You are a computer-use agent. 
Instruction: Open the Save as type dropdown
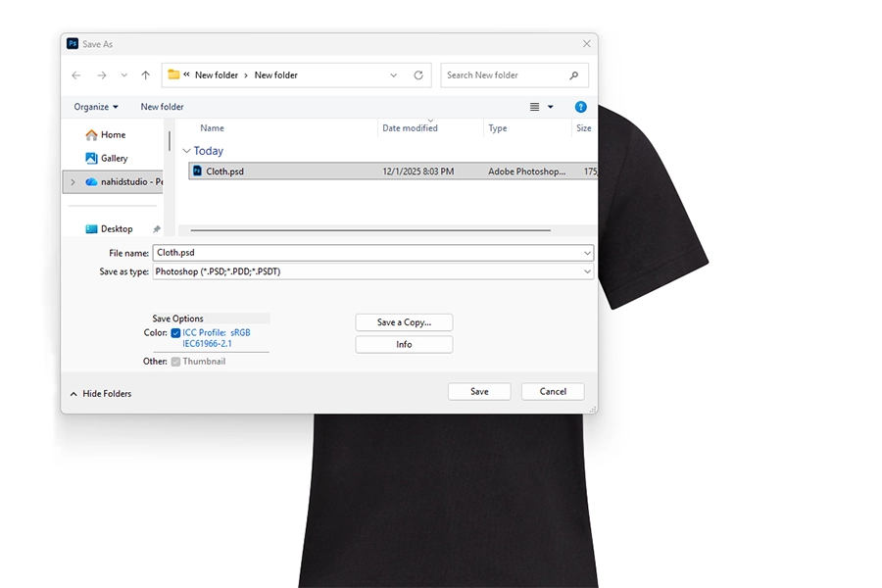(x=587, y=271)
